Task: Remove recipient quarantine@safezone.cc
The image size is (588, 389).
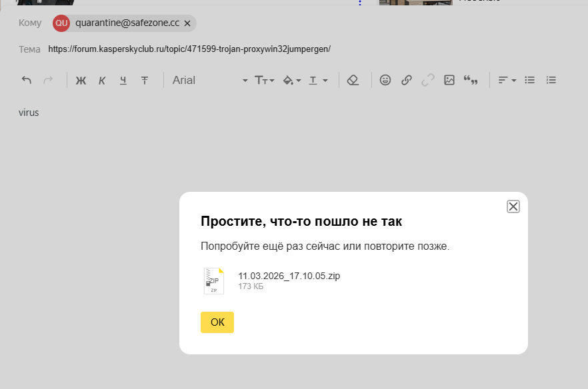Action: point(187,23)
